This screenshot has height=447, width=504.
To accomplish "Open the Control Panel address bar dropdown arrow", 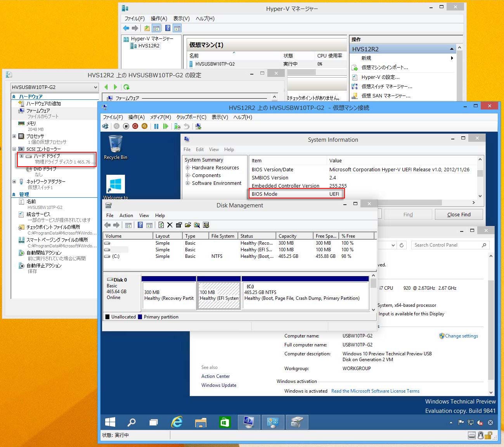I will tap(393, 245).
